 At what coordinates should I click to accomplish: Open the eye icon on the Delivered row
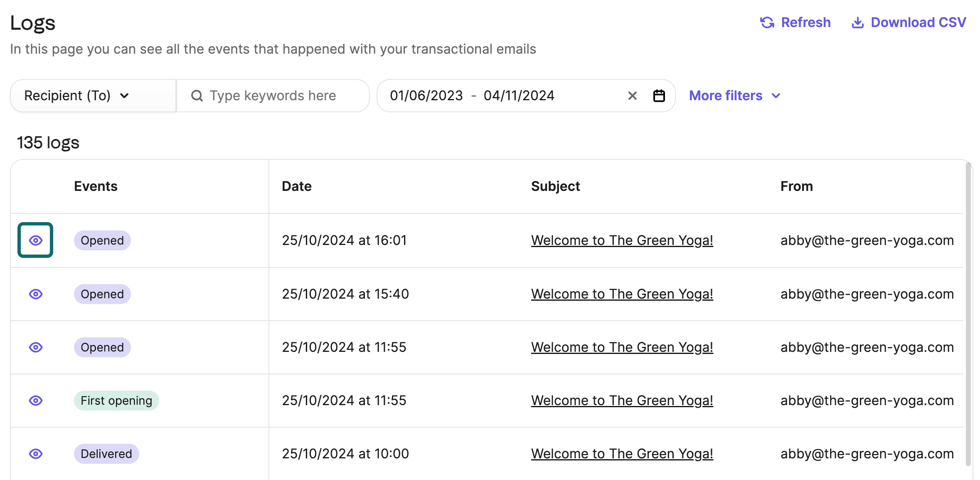pyautogui.click(x=36, y=454)
